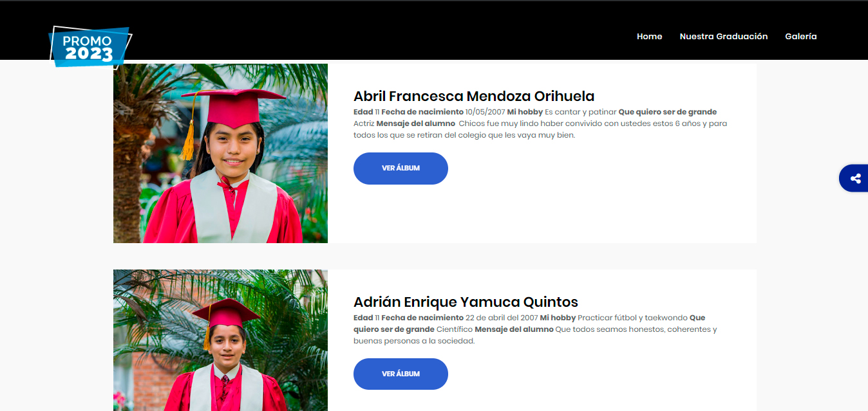
Task: Navigate to the Galería menu item
Action: point(800,37)
